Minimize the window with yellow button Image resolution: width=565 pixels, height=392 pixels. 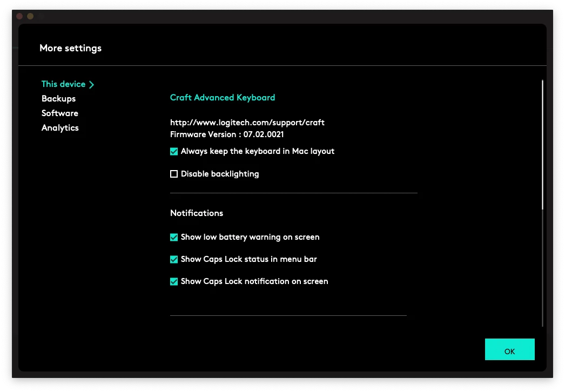pos(30,16)
